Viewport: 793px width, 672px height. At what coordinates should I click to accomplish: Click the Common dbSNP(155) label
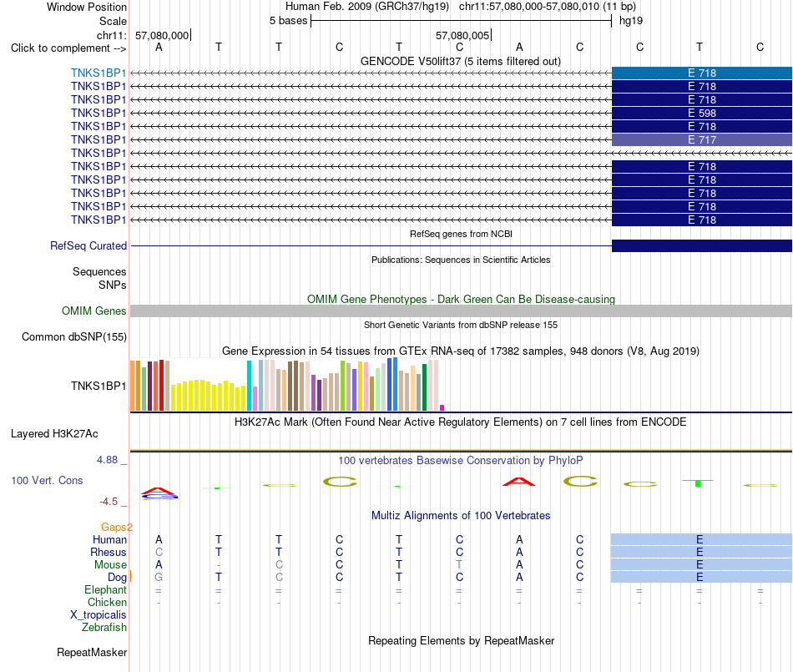click(73, 336)
